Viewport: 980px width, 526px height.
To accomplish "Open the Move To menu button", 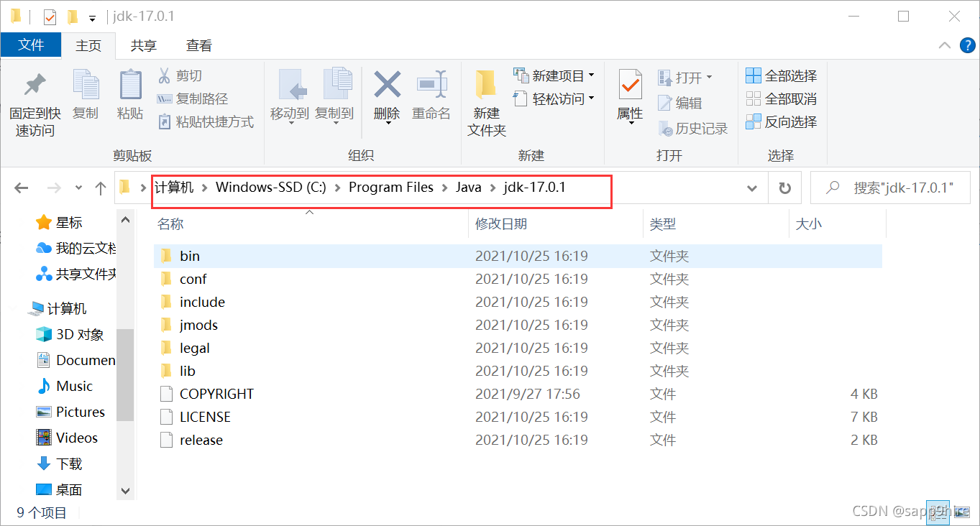I will click(290, 96).
